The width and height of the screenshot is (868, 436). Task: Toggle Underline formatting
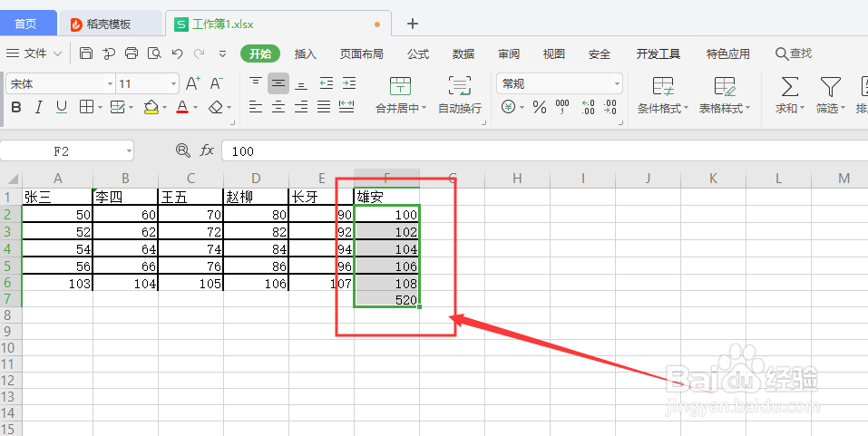coord(62,107)
